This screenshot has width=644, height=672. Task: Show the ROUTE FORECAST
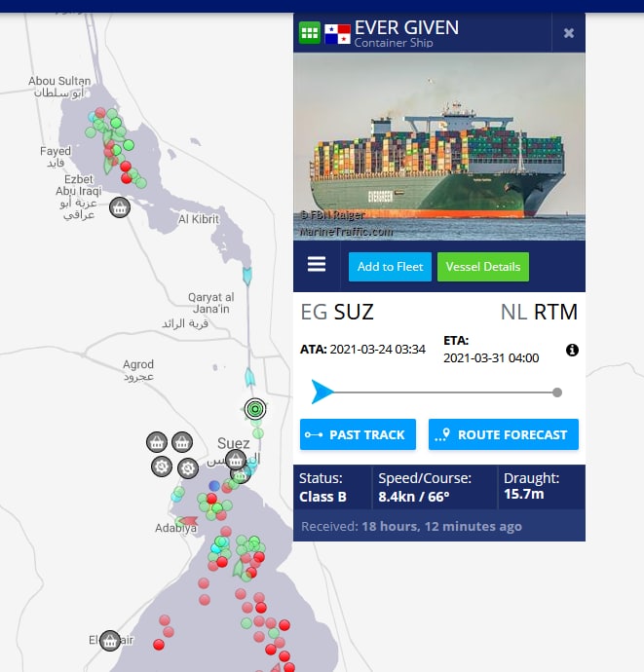point(504,434)
